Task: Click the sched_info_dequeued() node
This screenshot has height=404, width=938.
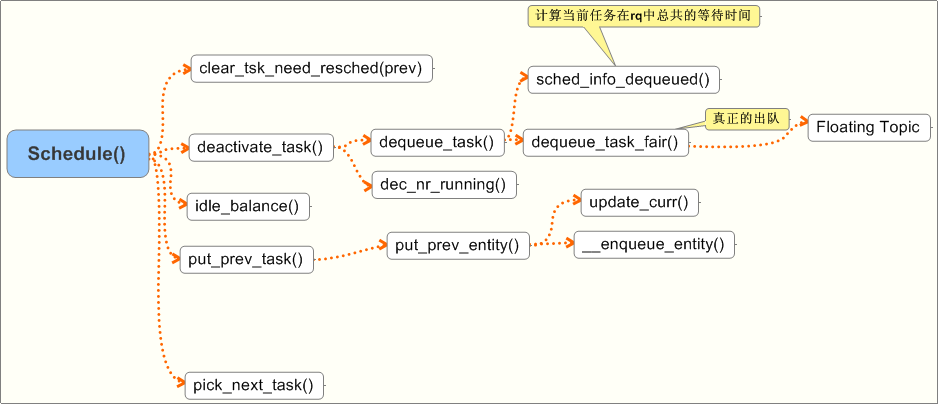Action: pyautogui.click(x=624, y=79)
